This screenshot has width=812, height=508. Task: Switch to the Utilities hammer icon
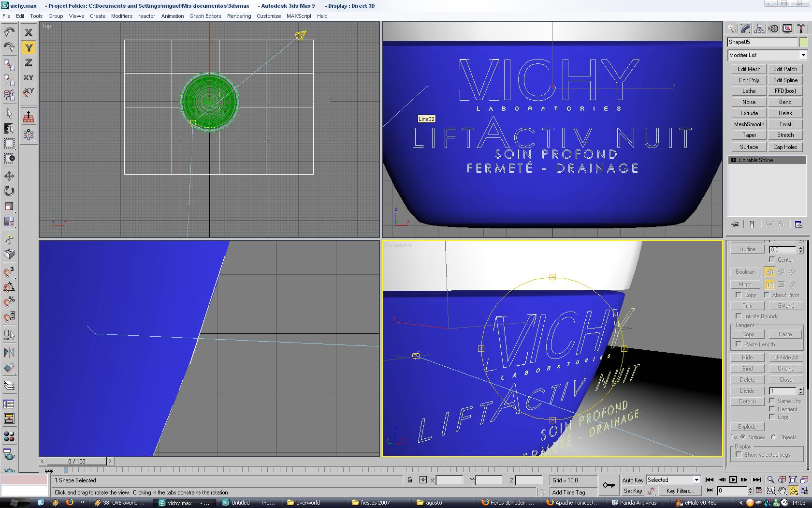[x=801, y=29]
